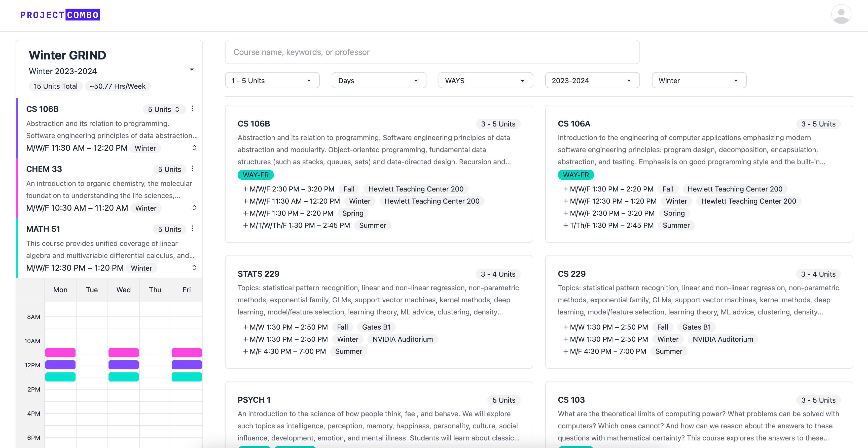Screen dimensions: 868x448
Task: Add CS 229 Fall Gates B1 section
Action: click(x=566, y=327)
